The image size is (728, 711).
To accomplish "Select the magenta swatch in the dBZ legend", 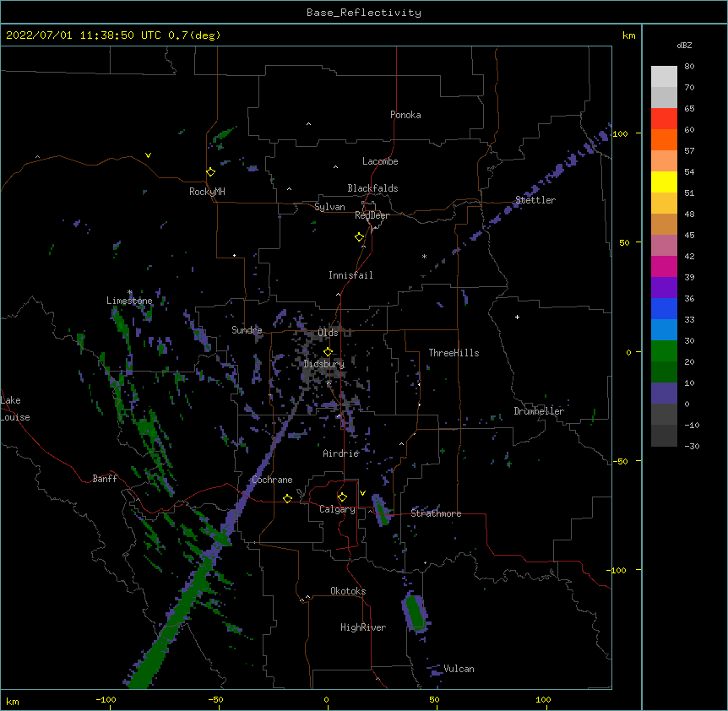I will point(664,266).
